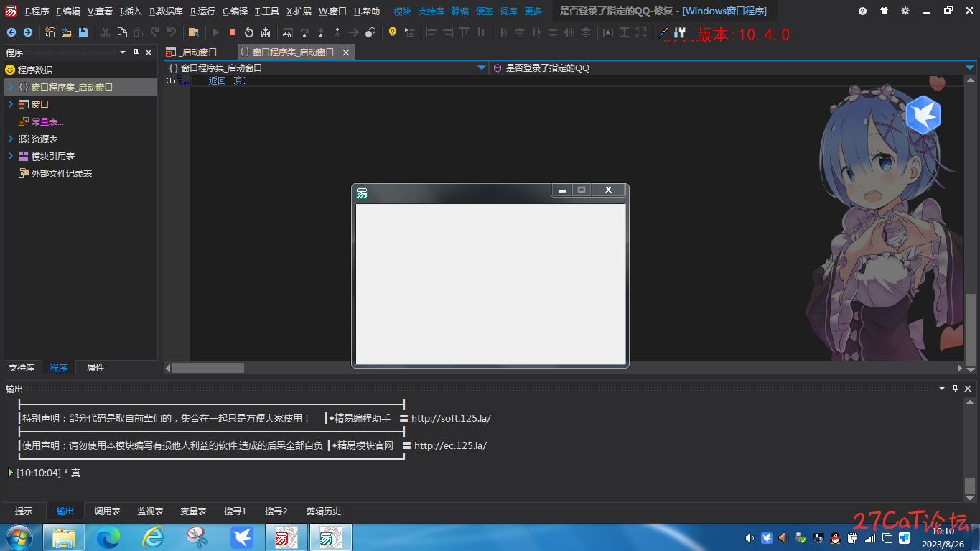This screenshot has width=980, height=551.
Task: Open the http://soft.125.la/ link in output
Action: click(451, 418)
